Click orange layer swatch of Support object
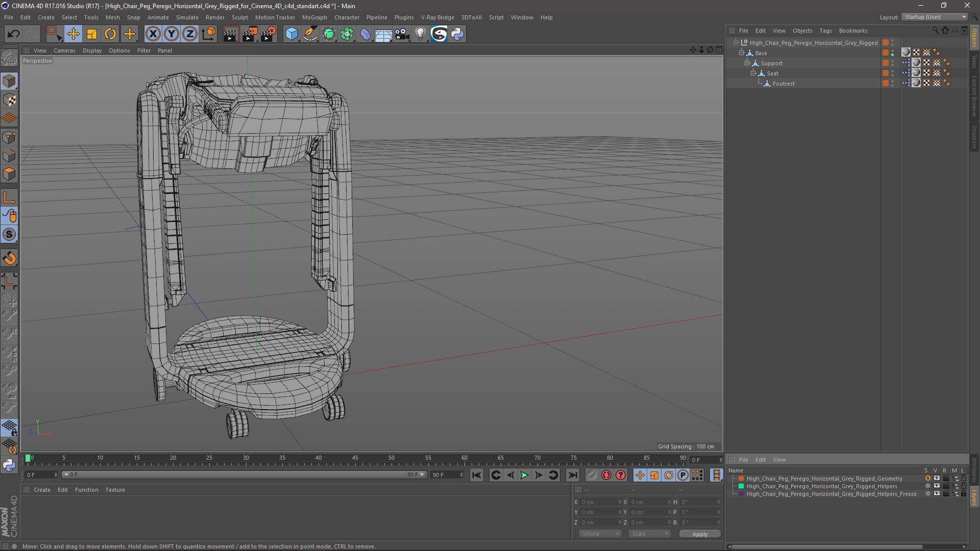The image size is (980, 551). [886, 63]
